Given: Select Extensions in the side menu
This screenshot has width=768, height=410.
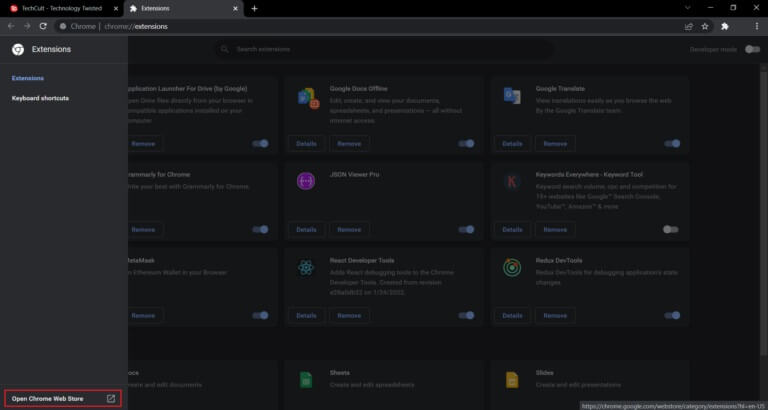Looking at the screenshot, I should 28,78.
